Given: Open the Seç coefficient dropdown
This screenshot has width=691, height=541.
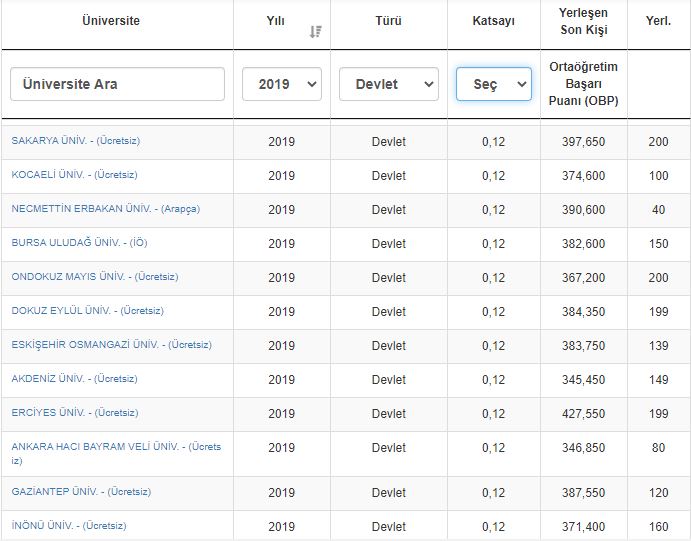Looking at the screenshot, I should click(x=494, y=84).
